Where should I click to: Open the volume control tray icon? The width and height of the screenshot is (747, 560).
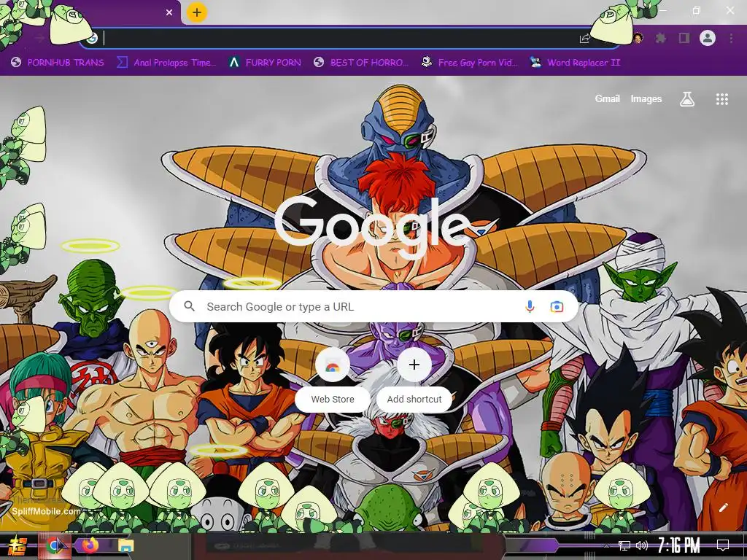[x=642, y=545]
